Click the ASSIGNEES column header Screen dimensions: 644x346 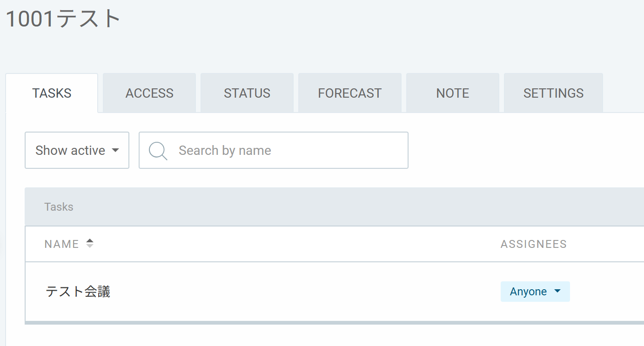tap(533, 244)
